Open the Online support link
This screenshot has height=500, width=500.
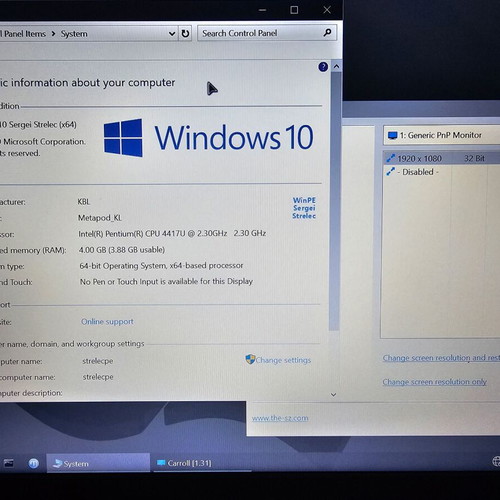107,322
